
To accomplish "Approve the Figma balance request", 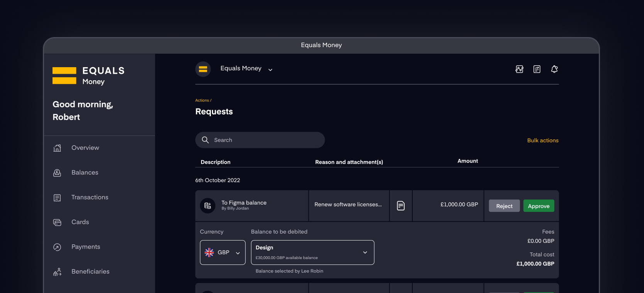I will tap(539, 206).
